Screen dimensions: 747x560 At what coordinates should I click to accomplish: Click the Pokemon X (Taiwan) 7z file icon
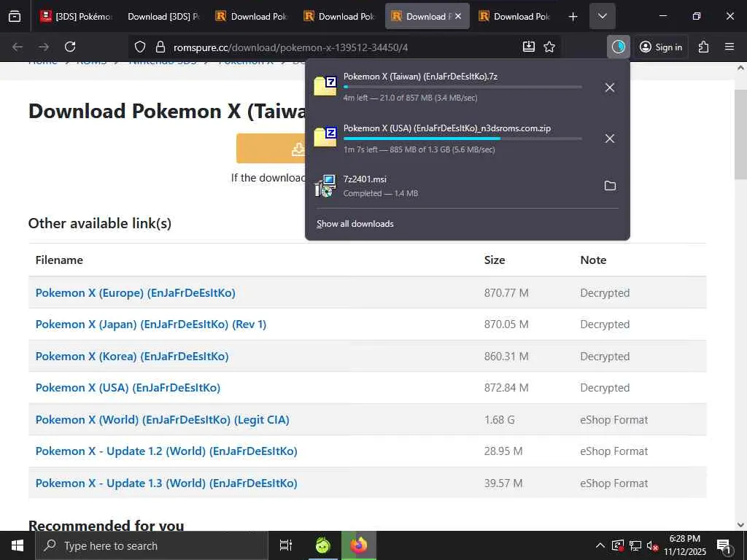(x=325, y=86)
